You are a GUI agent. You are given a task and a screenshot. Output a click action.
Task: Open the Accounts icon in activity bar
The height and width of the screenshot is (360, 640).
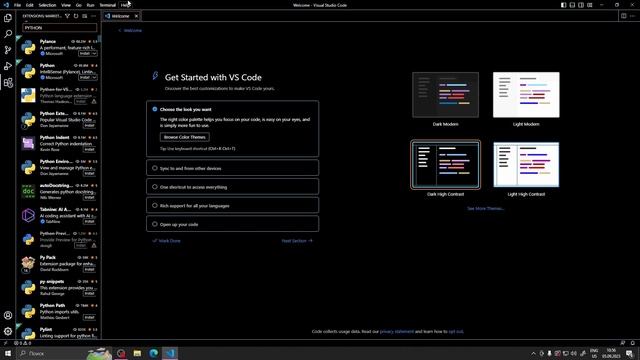coord(8,315)
